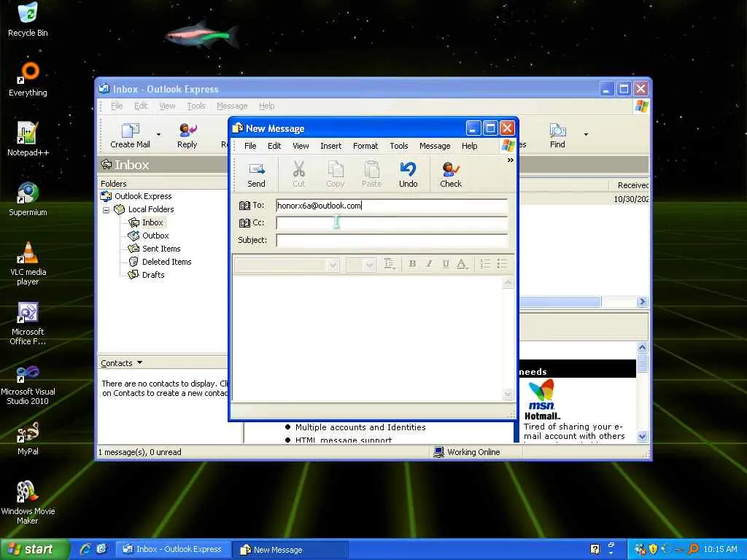Screen dimensions: 747x560
Task: Select the Drafts folder
Action: (153, 275)
